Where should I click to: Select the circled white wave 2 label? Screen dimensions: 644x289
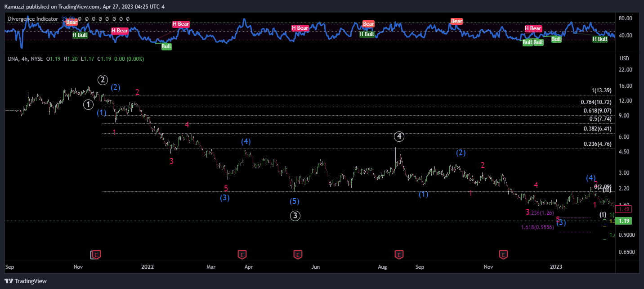click(x=103, y=80)
